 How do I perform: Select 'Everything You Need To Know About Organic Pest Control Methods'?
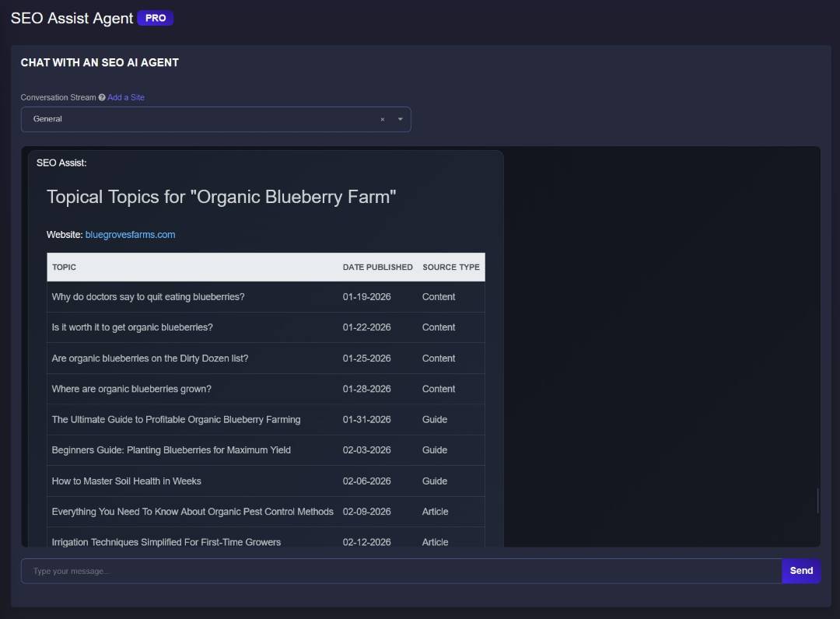pos(193,512)
